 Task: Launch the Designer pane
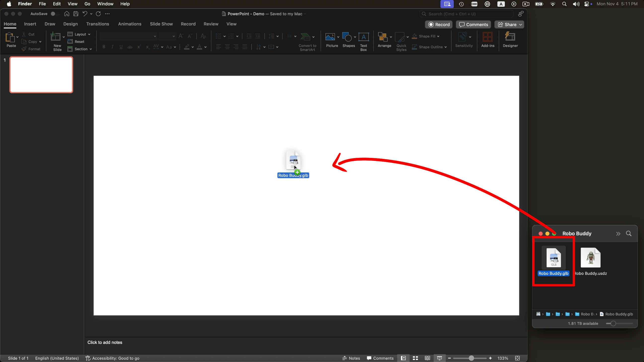(x=510, y=40)
